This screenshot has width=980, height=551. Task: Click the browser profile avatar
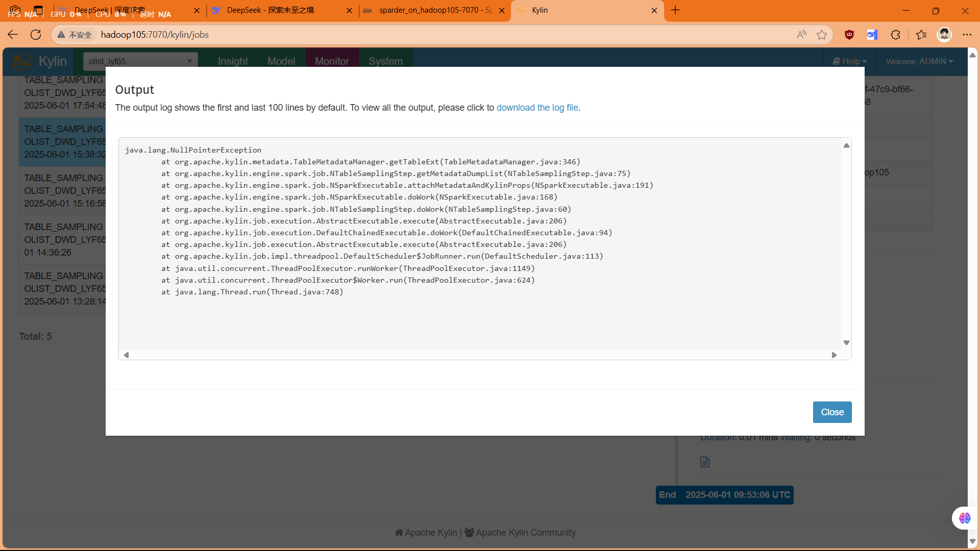coord(944,35)
